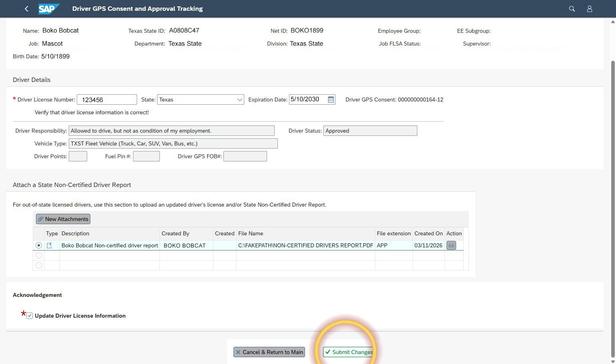
Task: Click the scroll-down arrow on the scrollbar
Action: pyautogui.click(x=612, y=360)
